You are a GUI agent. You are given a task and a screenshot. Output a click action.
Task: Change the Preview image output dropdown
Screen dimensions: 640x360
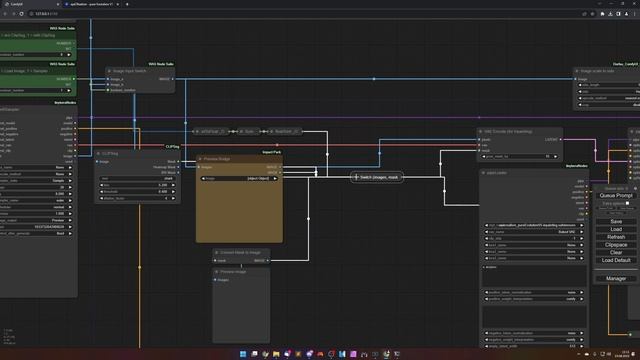click(36, 220)
